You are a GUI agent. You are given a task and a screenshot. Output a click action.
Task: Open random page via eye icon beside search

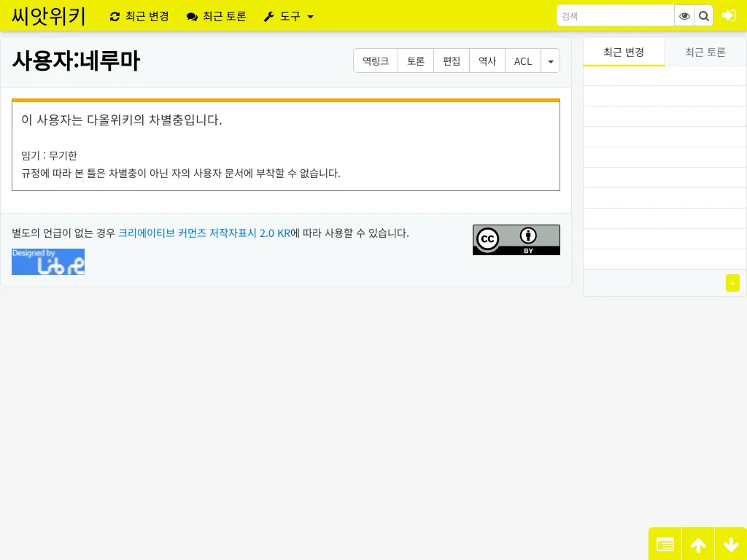684,15
